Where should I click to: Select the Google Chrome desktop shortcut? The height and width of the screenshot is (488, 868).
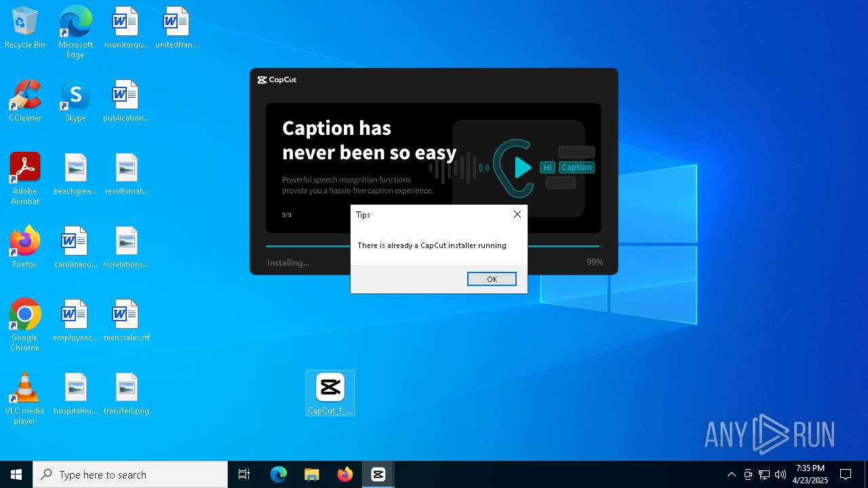(25, 325)
